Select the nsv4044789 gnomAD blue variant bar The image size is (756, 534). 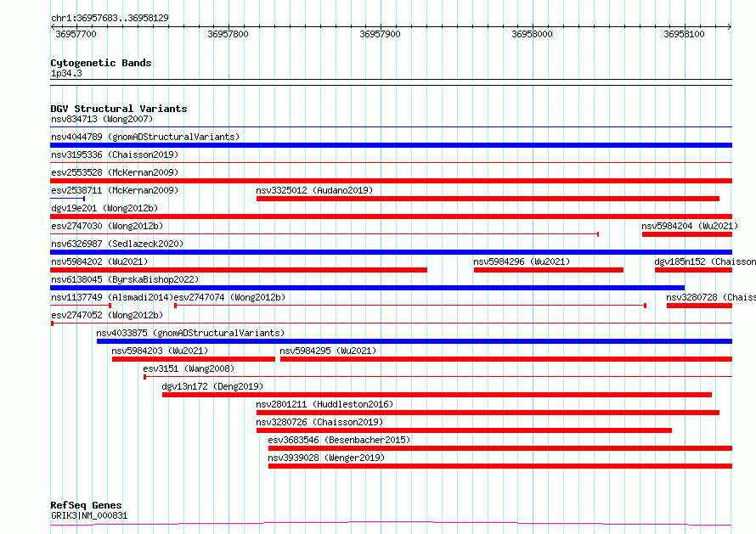391,145
